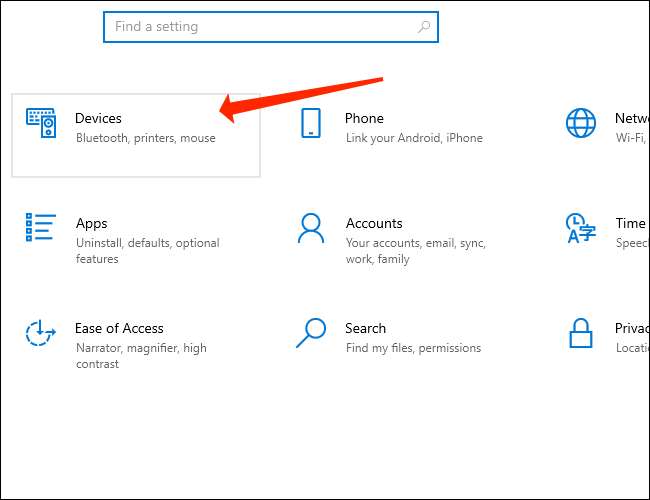Click the Search category magnifier icon
The height and width of the screenshot is (500, 650).
click(x=311, y=333)
